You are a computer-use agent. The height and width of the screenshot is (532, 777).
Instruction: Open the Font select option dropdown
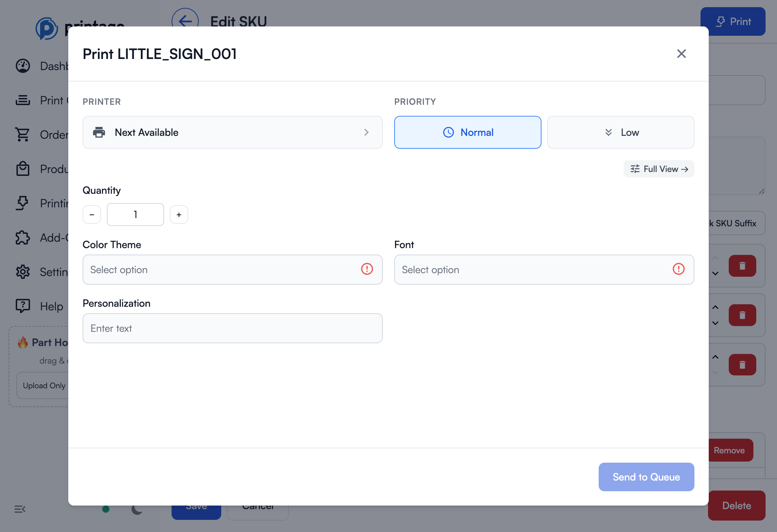click(544, 270)
